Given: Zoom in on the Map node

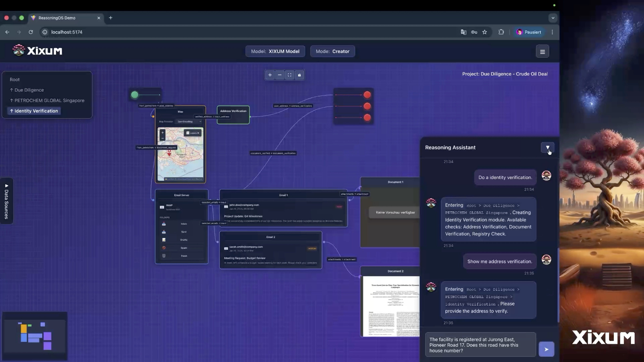Looking at the screenshot, I should click(x=162, y=133).
